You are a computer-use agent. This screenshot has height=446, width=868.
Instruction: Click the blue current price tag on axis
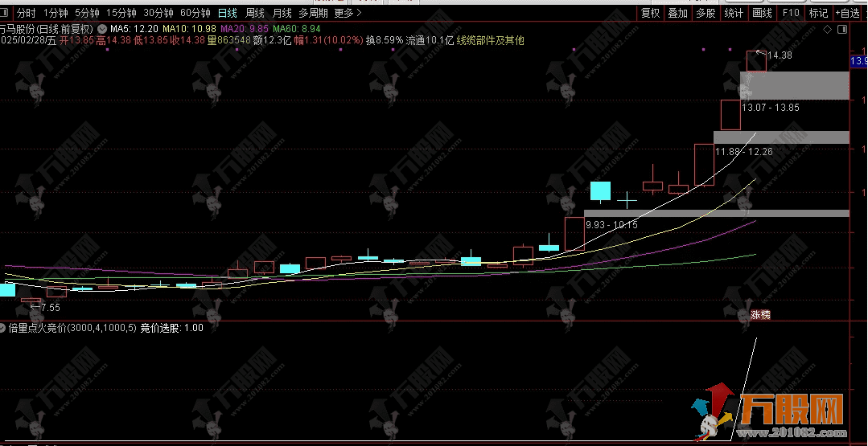(x=858, y=61)
